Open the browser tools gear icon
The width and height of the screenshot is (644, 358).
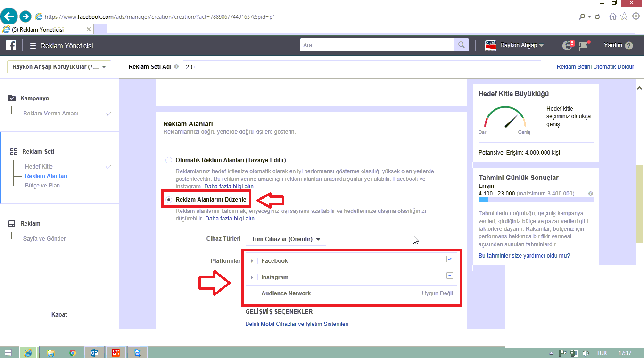pyautogui.click(x=636, y=16)
